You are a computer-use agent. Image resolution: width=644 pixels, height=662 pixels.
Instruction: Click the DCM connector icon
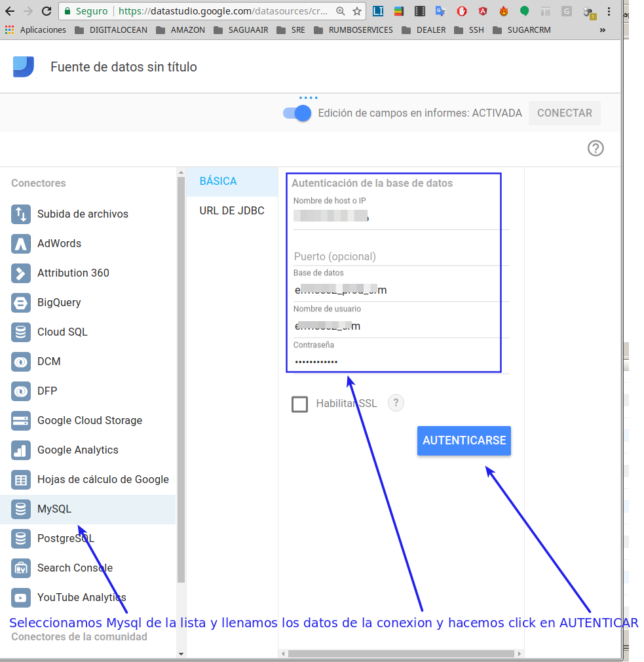[x=21, y=362]
